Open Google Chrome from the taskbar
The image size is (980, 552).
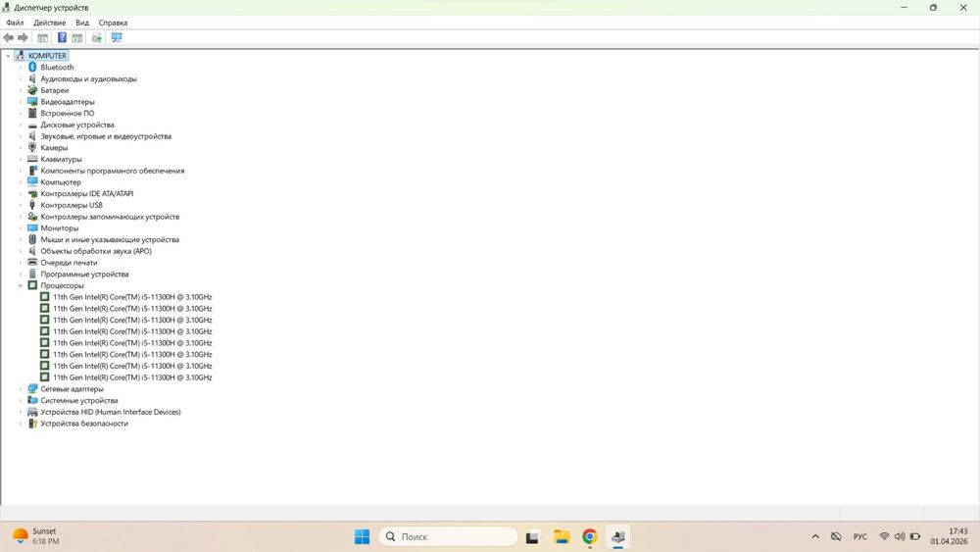pos(589,536)
